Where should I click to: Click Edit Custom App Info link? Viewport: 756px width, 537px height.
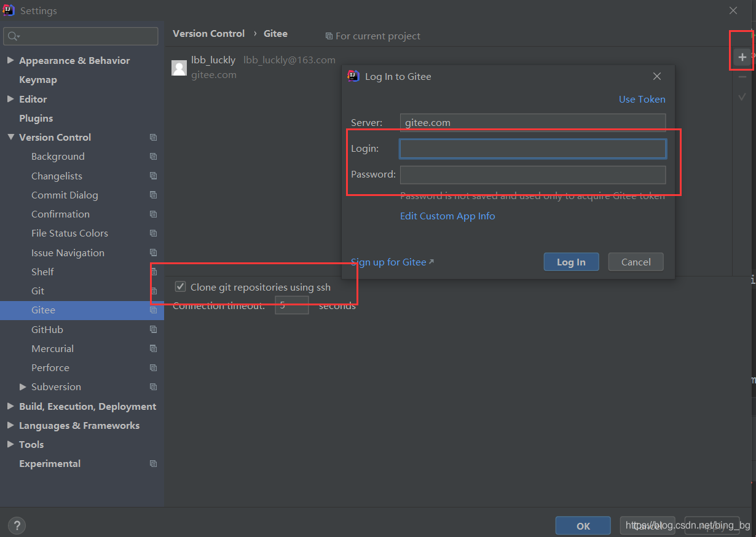[x=447, y=216]
